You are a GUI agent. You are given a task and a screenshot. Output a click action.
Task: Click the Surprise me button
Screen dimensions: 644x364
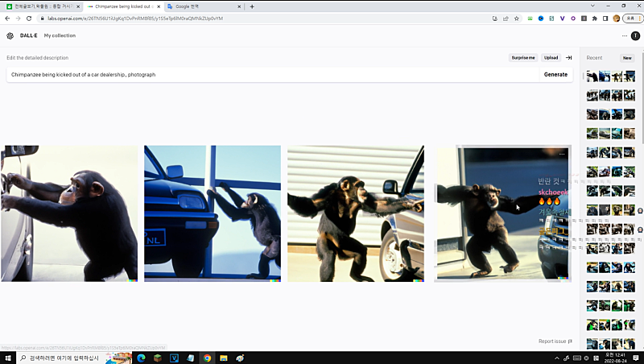(523, 58)
